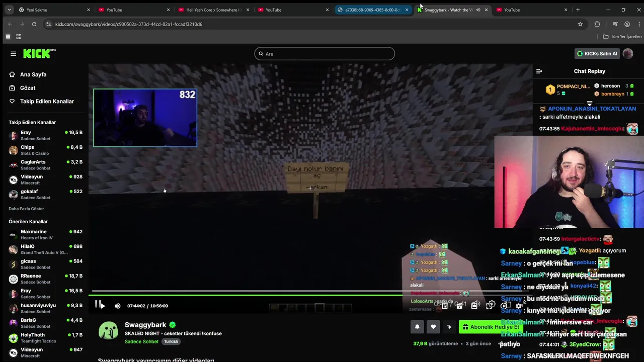Click the Sadece Sohbet category link under the title
644x362 pixels.
click(141, 341)
